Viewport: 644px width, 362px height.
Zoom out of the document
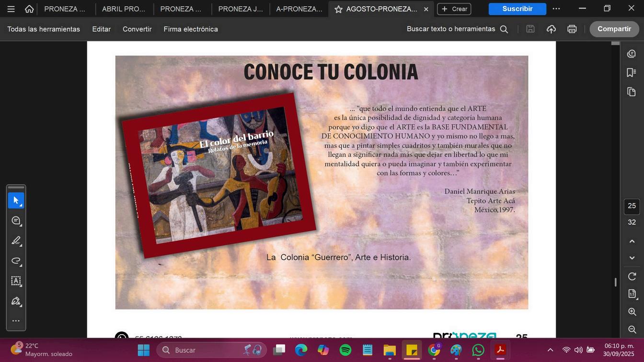click(x=632, y=329)
